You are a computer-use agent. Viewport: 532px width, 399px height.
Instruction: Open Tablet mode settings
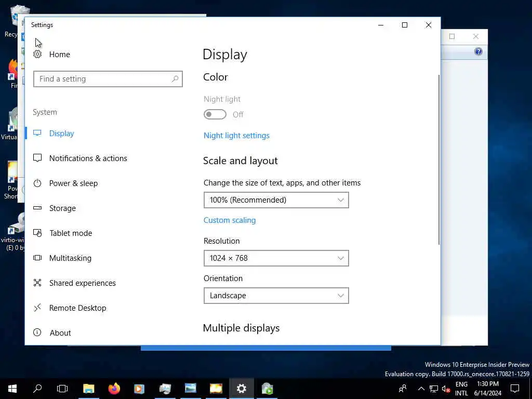pos(71,233)
